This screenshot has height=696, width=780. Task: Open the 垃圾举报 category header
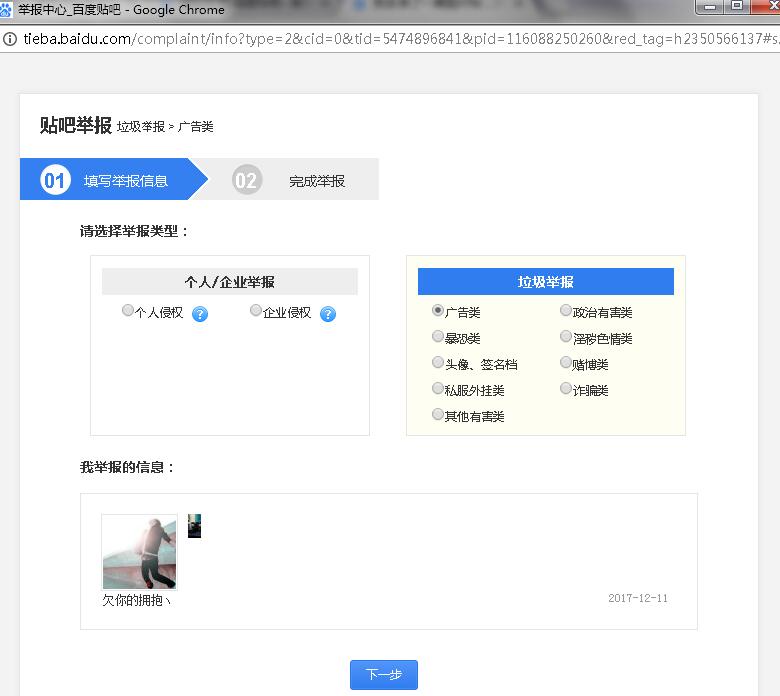tap(546, 282)
